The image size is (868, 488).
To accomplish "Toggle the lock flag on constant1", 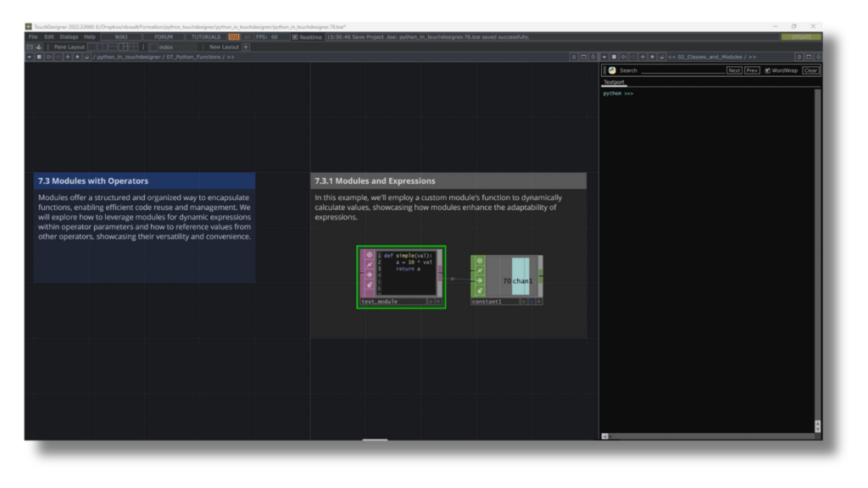I will pos(480,291).
